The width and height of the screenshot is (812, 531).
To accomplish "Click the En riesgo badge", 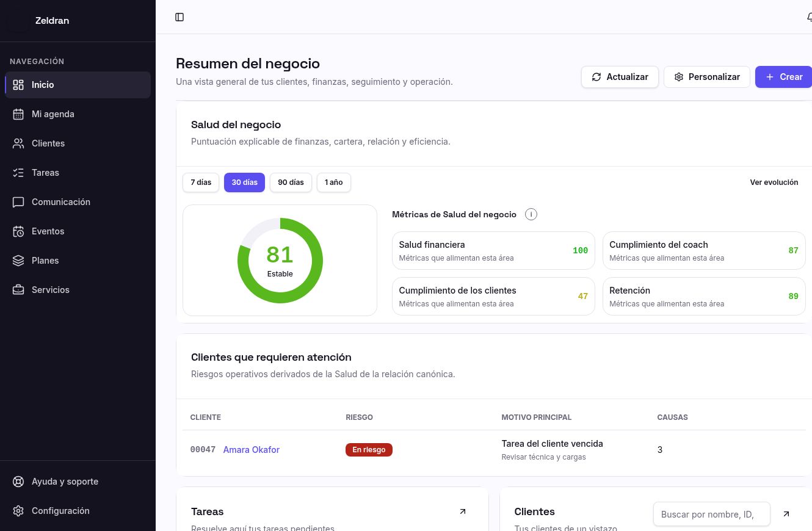I will (369, 450).
